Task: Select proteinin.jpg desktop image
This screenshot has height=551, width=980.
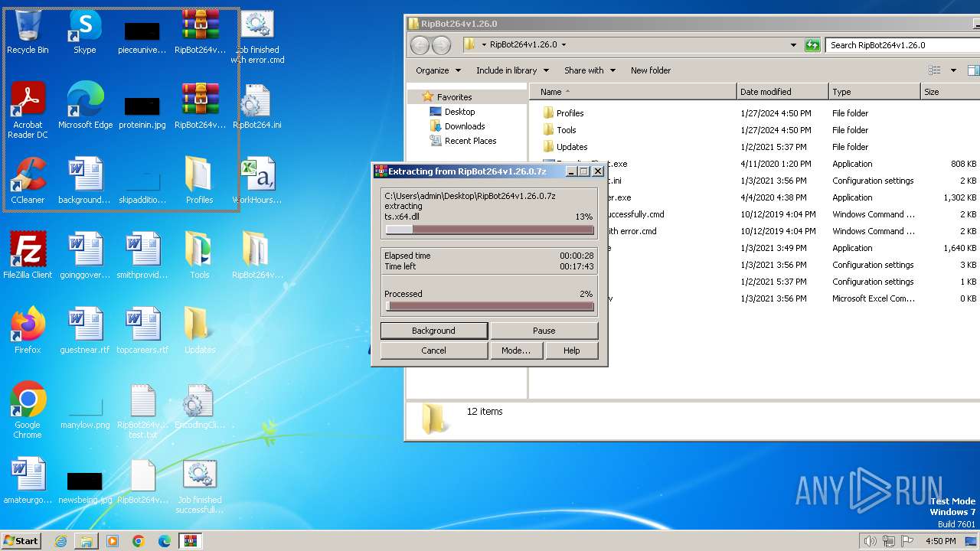Action: point(142,111)
